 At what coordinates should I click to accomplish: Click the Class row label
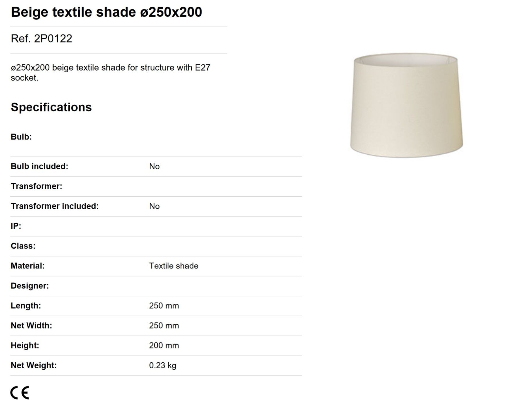(23, 246)
